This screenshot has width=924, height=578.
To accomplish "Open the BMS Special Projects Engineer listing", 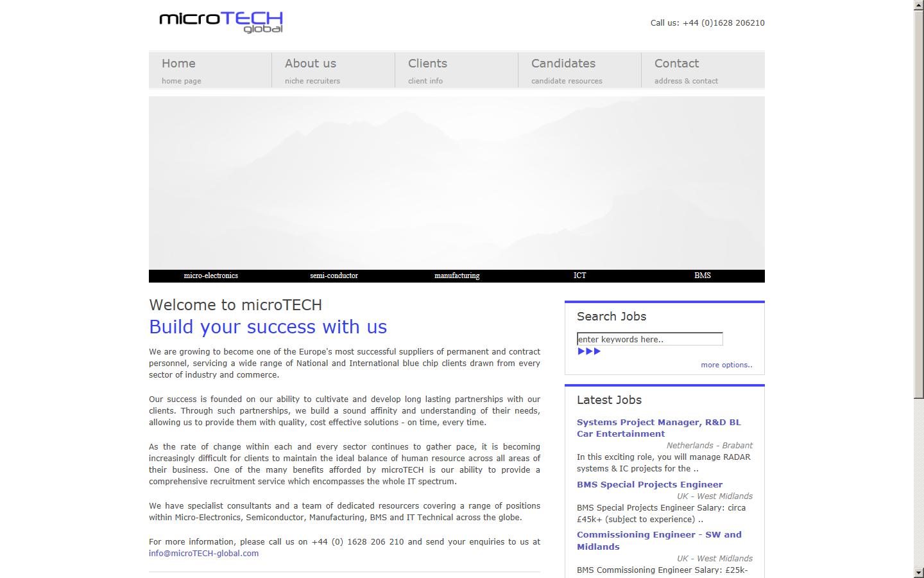I will pyautogui.click(x=649, y=484).
